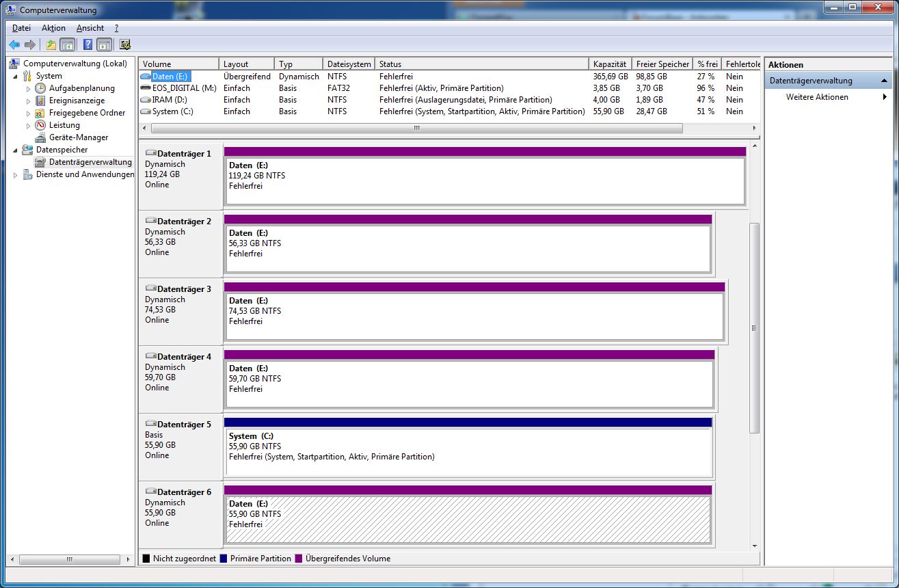Viewport: 899px width, 588px height.
Task: Select the hatched 55,90 GB Daten partition
Action: click(x=468, y=520)
